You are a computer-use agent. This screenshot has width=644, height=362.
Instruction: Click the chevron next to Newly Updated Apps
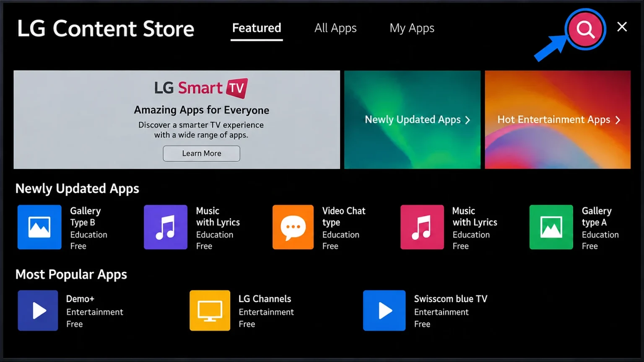coord(467,120)
